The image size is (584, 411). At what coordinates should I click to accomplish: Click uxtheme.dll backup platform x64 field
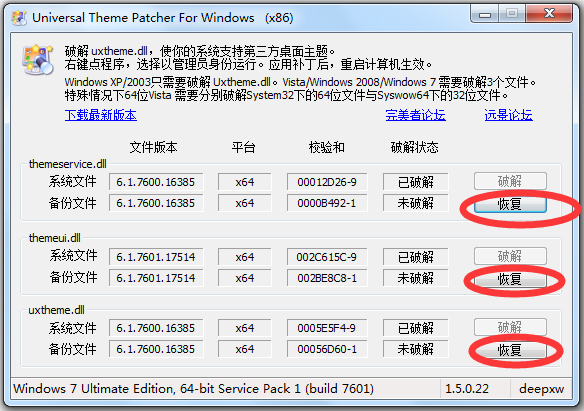point(245,349)
